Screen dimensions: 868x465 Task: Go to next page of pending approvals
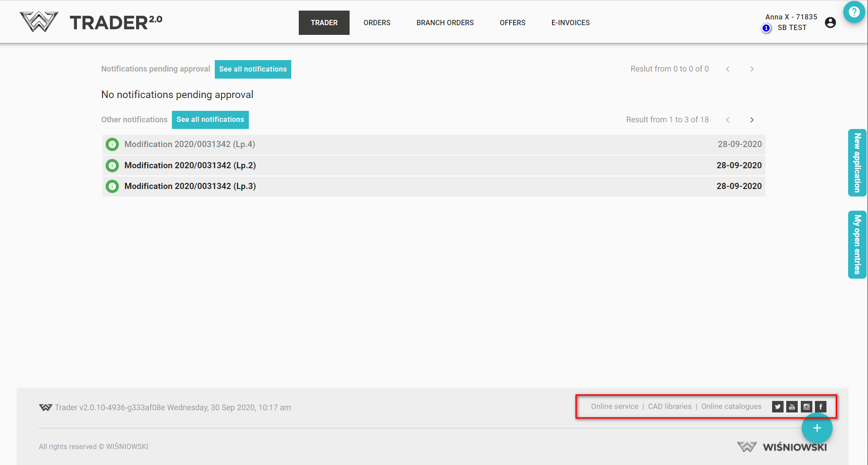tap(752, 69)
